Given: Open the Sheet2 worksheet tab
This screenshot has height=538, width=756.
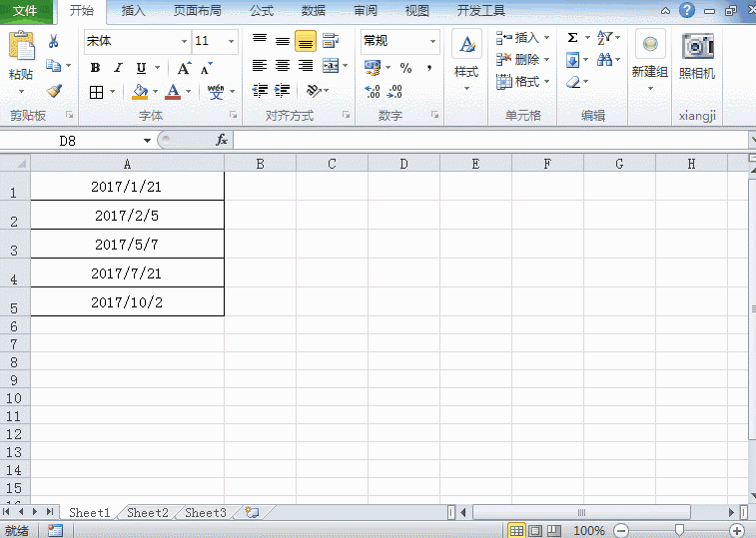Looking at the screenshot, I should click(x=148, y=512).
